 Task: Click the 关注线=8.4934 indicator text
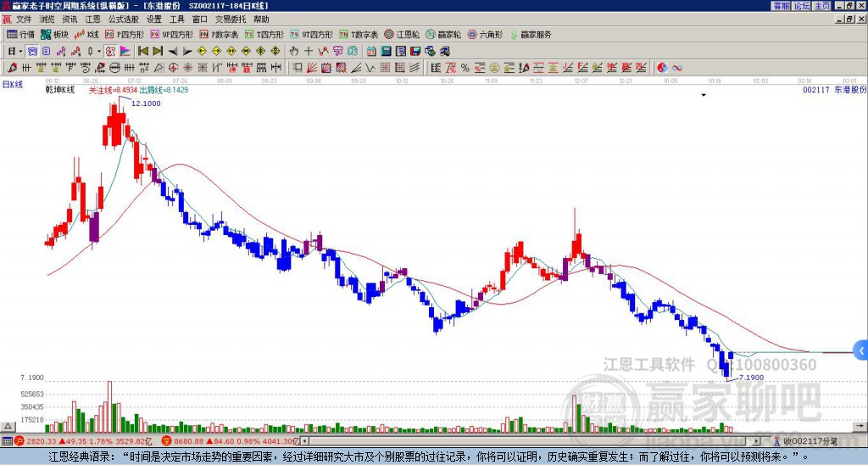pyautogui.click(x=114, y=90)
